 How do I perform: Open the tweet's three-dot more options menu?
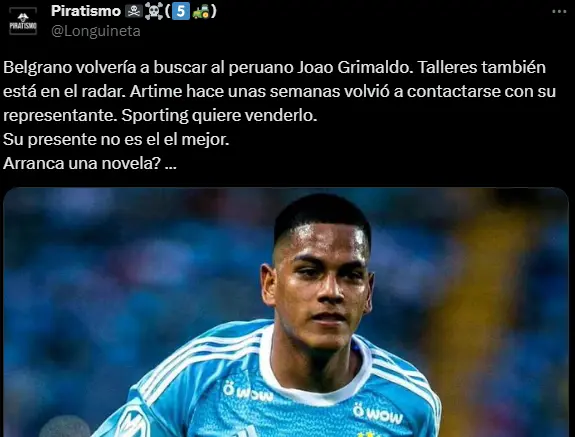point(559,12)
